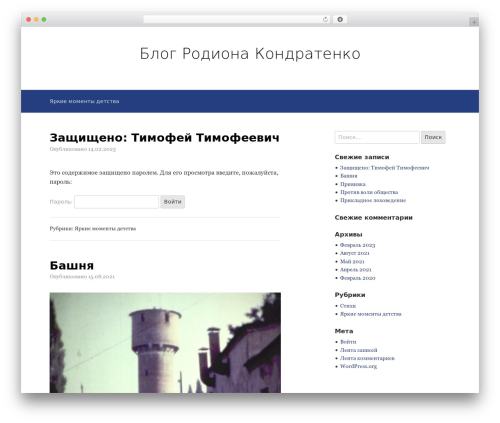Click the post date 14.02.2023
Screen dimensions: 500x423
pos(102,149)
